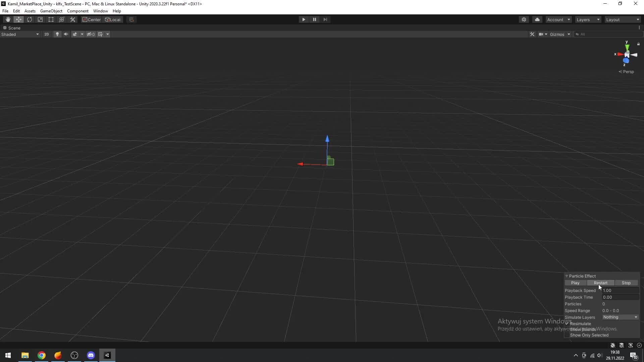
Task: Toggle scene lighting bulb icon
Action: [x=57, y=34]
